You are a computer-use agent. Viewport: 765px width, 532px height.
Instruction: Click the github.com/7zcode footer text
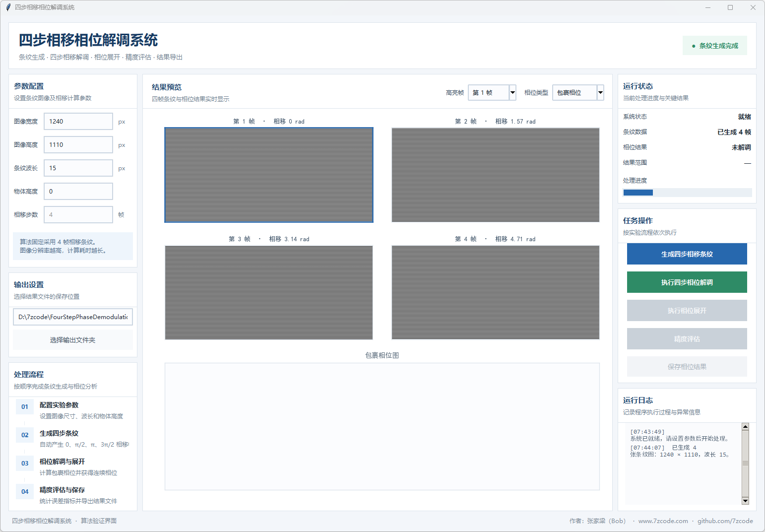click(x=725, y=521)
